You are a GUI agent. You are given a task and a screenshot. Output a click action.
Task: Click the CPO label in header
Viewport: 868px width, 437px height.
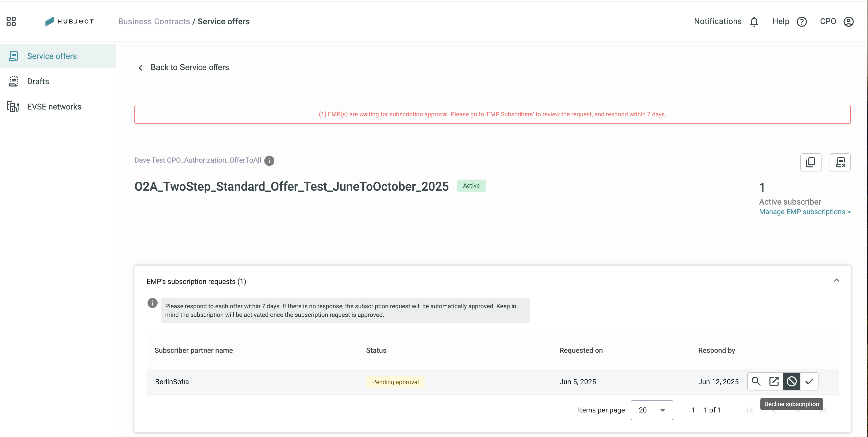pos(828,21)
